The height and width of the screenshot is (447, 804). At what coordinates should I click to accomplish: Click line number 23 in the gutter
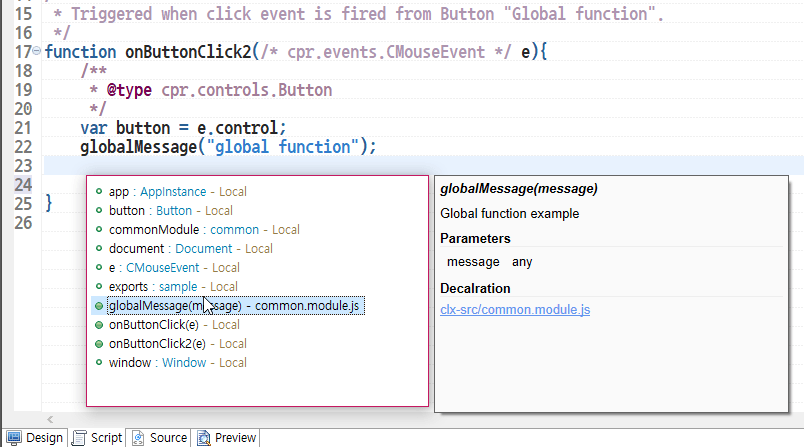pyautogui.click(x=23, y=166)
